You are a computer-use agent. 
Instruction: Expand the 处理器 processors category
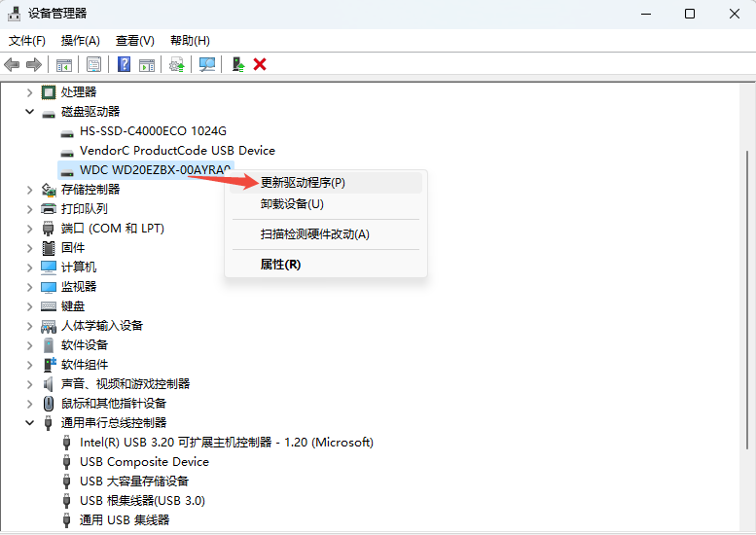click(x=30, y=92)
